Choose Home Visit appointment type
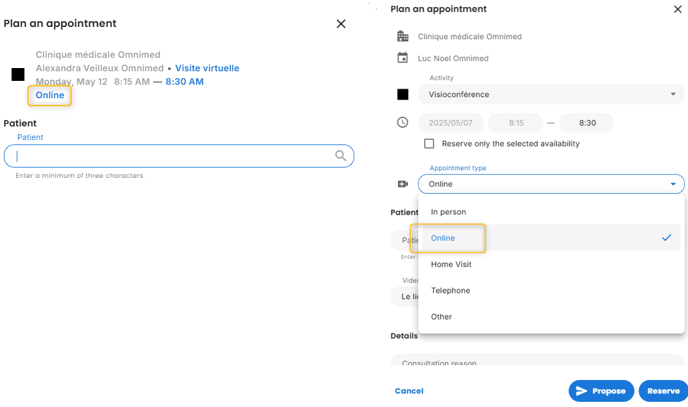 click(451, 264)
